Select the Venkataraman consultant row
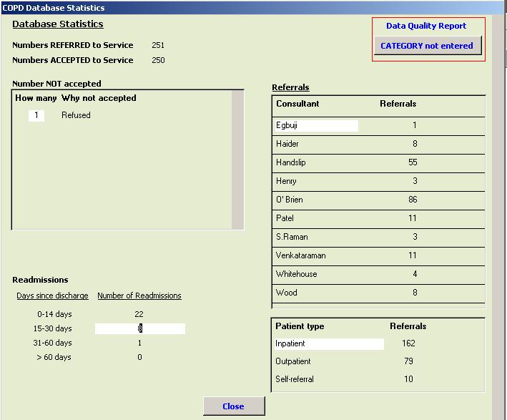Viewport: 507px width, 420px height. point(378,255)
